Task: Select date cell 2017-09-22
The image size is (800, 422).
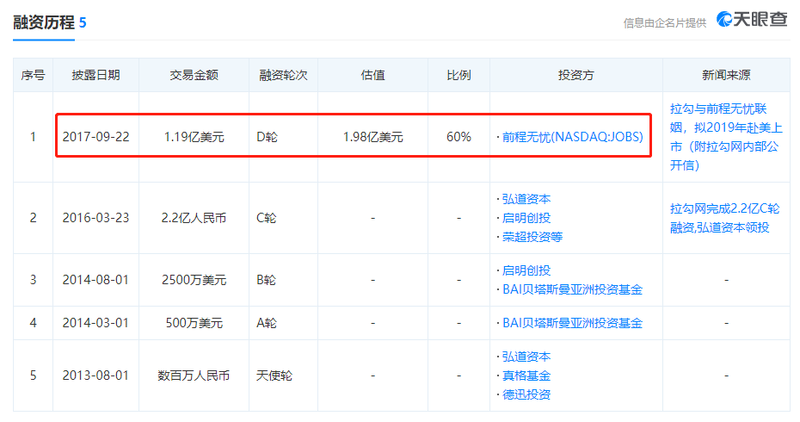Action: (x=96, y=137)
